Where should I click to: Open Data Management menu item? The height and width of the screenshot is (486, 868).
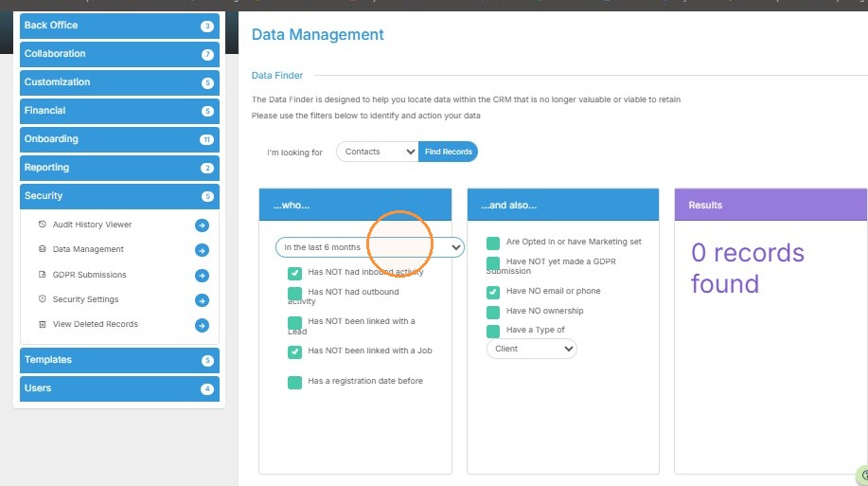pos(88,249)
